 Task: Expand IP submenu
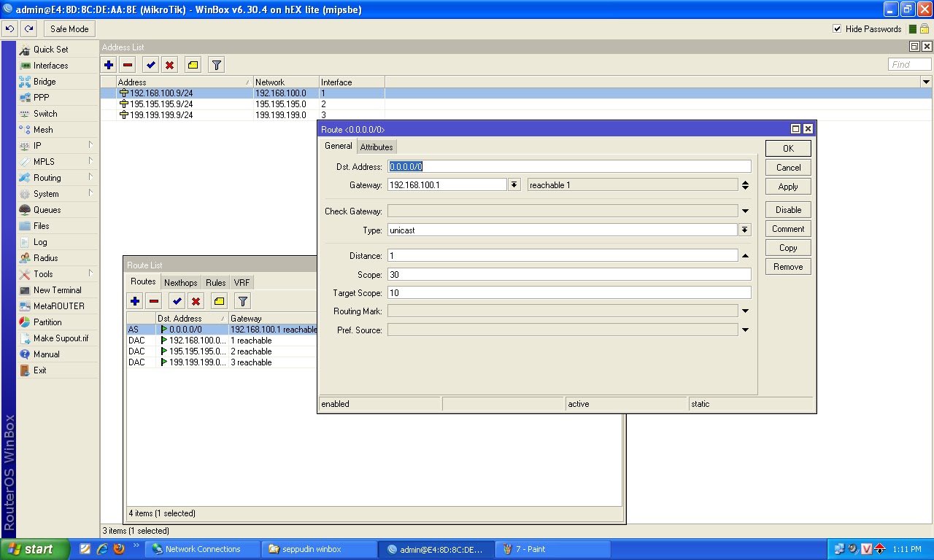point(58,146)
